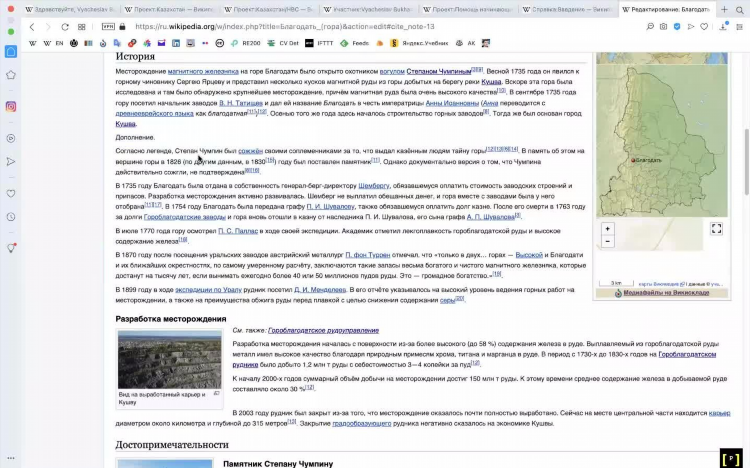
Task: Open the 'П. С. Паллас' link
Action: [x=238, y=231]
